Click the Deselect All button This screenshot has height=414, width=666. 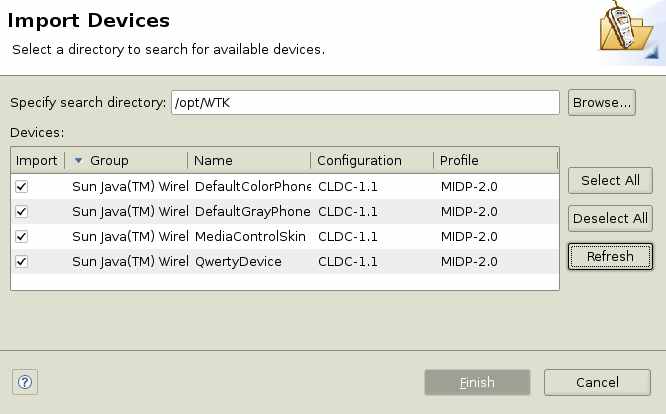pyautogui.click(x=610, y=218)
